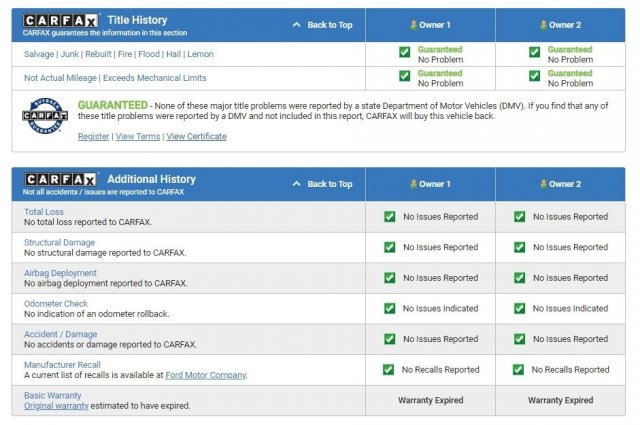Viewport: 640px width, 425px height.
Task: Select the Odometer Check row title
Action: click(x=56, y=303)
